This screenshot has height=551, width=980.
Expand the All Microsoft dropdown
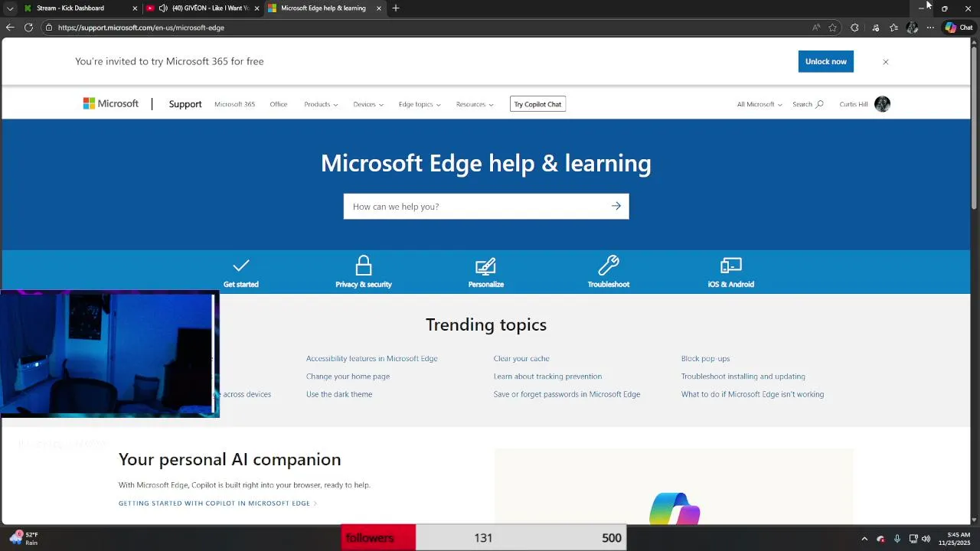coord(759,104)
